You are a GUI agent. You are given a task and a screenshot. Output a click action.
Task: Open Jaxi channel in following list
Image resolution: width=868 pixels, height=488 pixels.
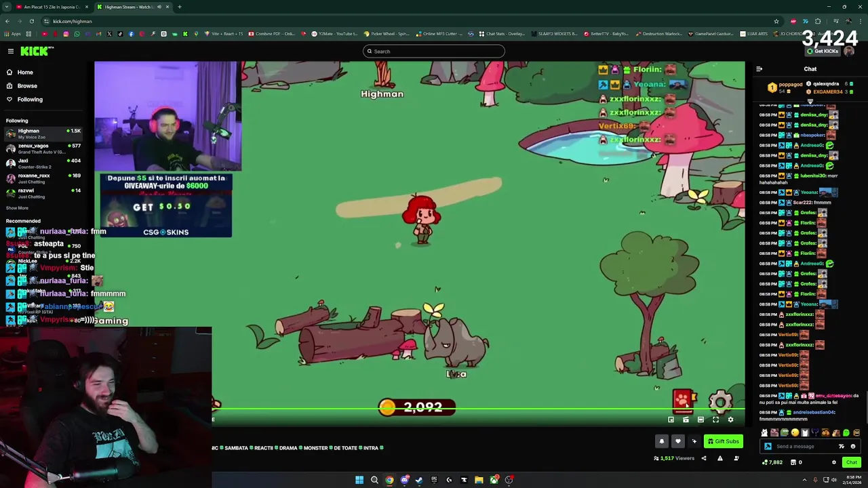[x=42, y=163]
